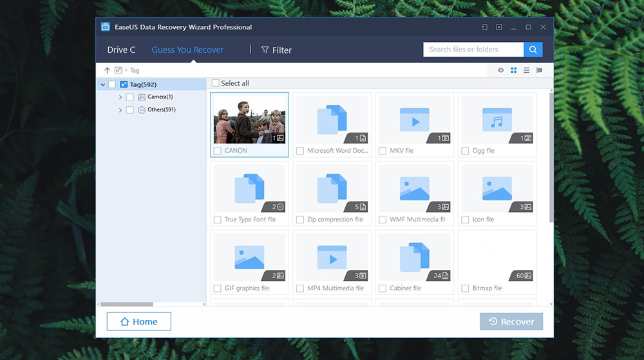Tick the WMF Multimedia file checkbox

383,220
